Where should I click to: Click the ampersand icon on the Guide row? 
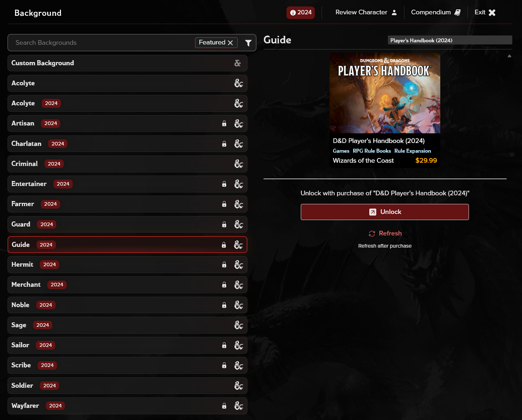tap(238, 245)
